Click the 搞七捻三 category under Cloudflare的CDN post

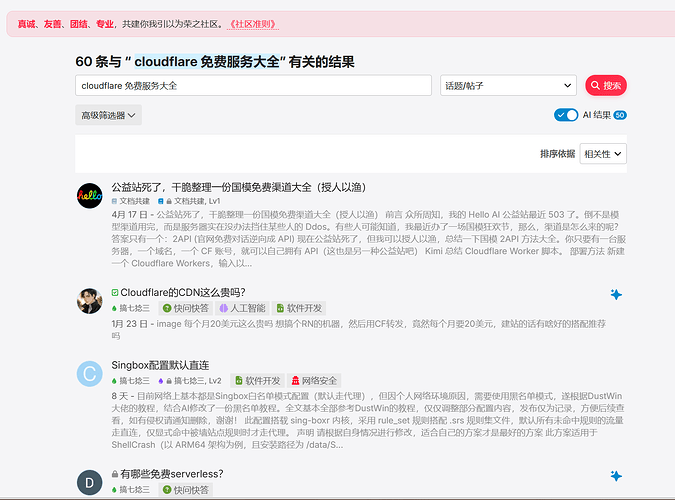pos(130,308)
